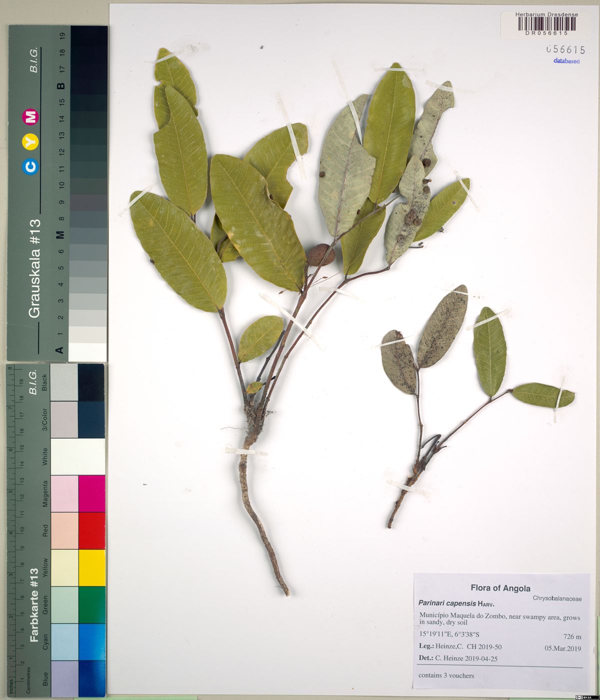Select the dark green swatch
Image resolution: width=600 pixels, height=700 pixels.
[92, 605]
